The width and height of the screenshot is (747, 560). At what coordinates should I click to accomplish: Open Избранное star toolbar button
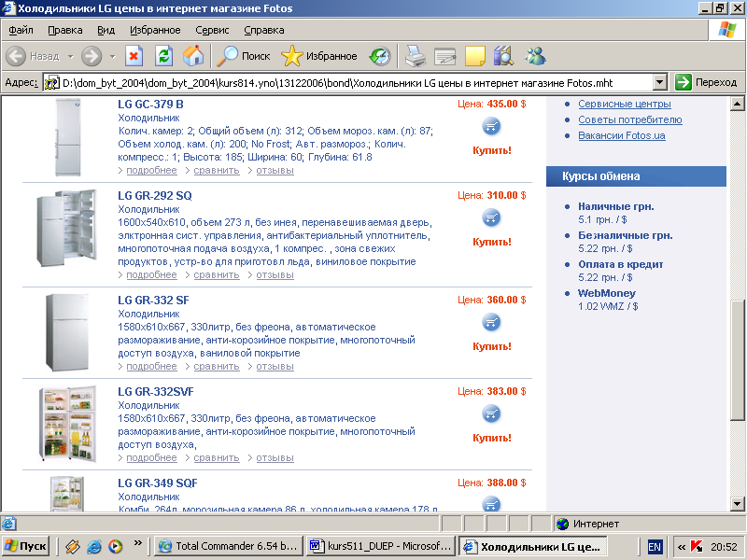point(318,56)
